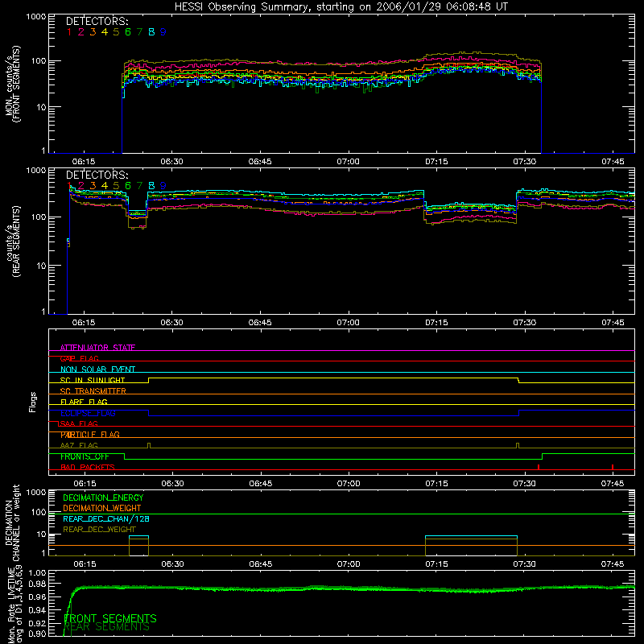
Task: Click the Flags axis label
Action: coord(33,402)
